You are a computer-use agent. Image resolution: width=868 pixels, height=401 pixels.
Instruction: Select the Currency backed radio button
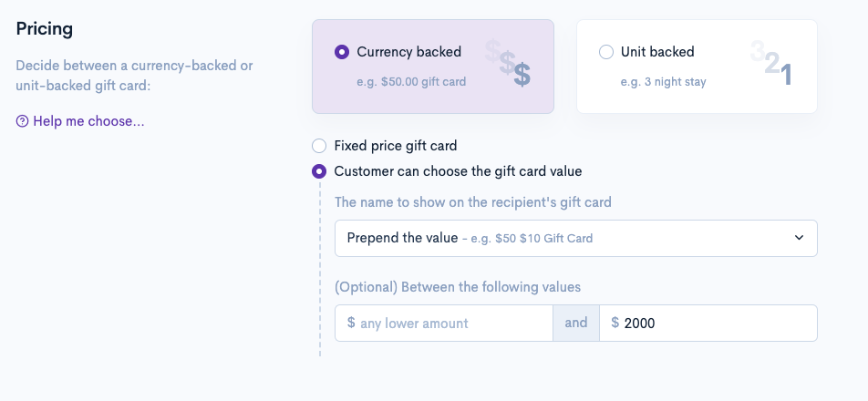(342, 52)
